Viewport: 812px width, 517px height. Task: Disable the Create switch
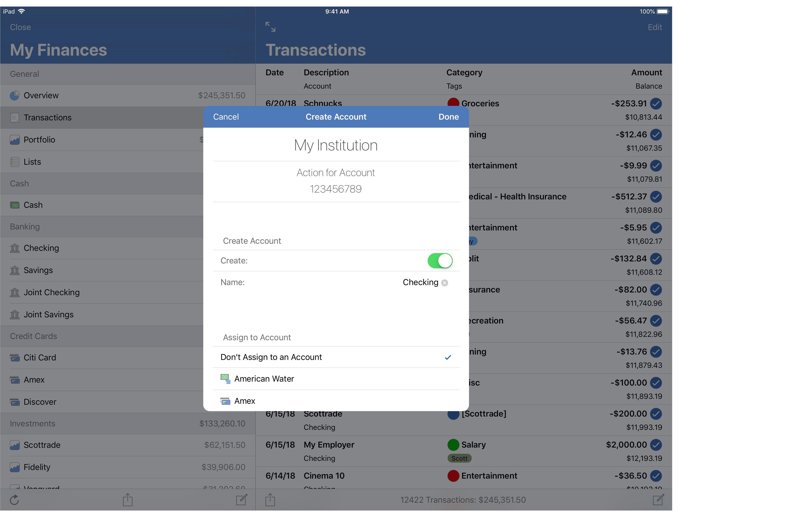coord(439,260)
